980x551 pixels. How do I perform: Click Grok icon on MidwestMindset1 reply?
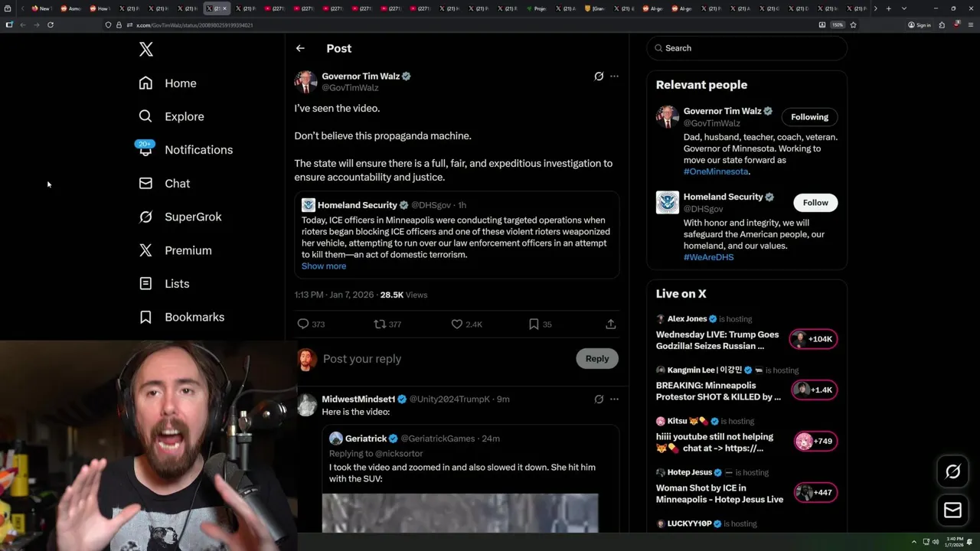[x=599, y=399]
